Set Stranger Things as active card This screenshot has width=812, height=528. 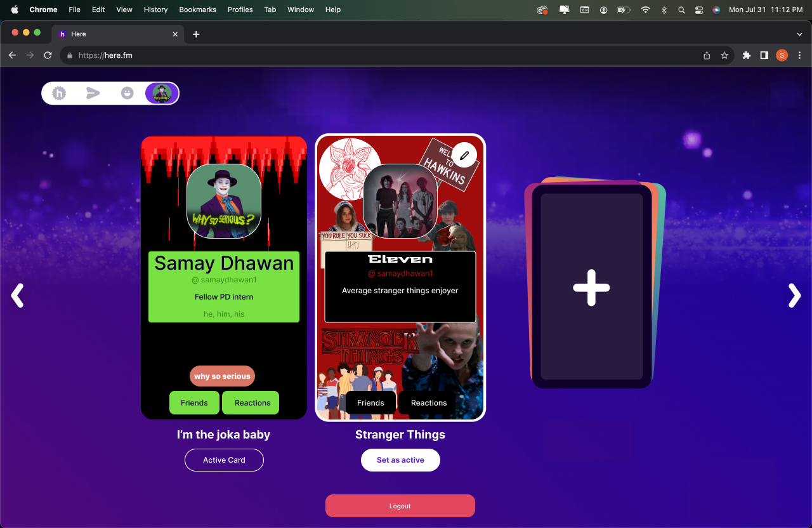pos(400,460)
